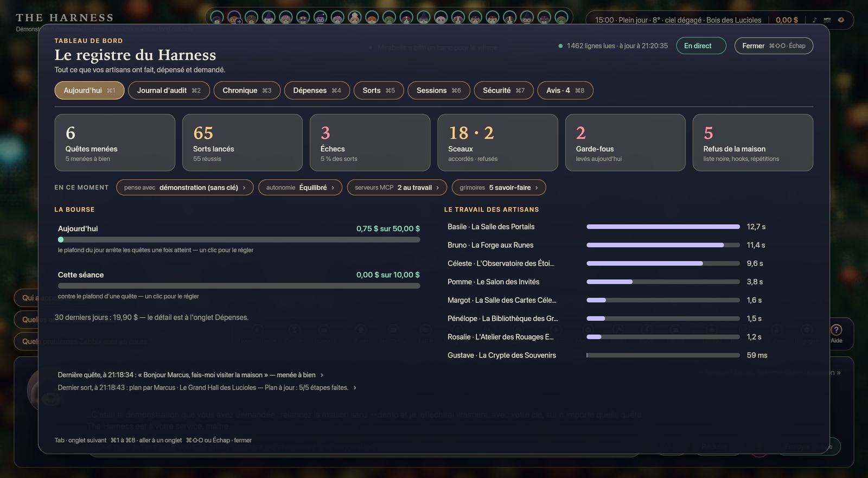Open the grimoires "5 savoir-faire" chip
This screenshot has height=478, width=868.
(499, 188)
